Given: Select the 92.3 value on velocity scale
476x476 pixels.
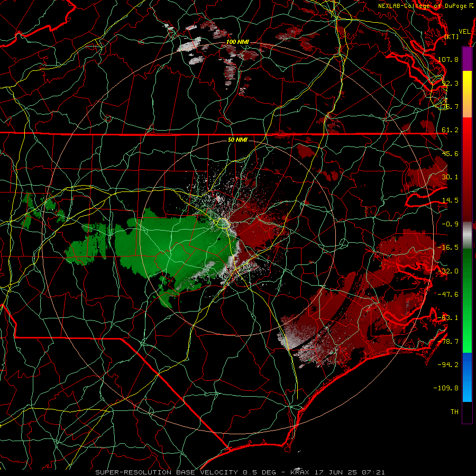Looking at the screenshot, I should tap(450, 83).
